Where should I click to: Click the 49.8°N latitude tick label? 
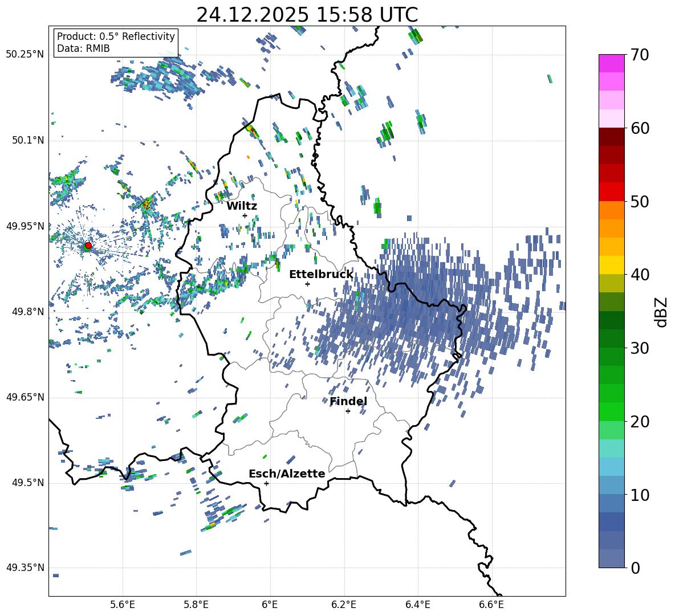27,312
